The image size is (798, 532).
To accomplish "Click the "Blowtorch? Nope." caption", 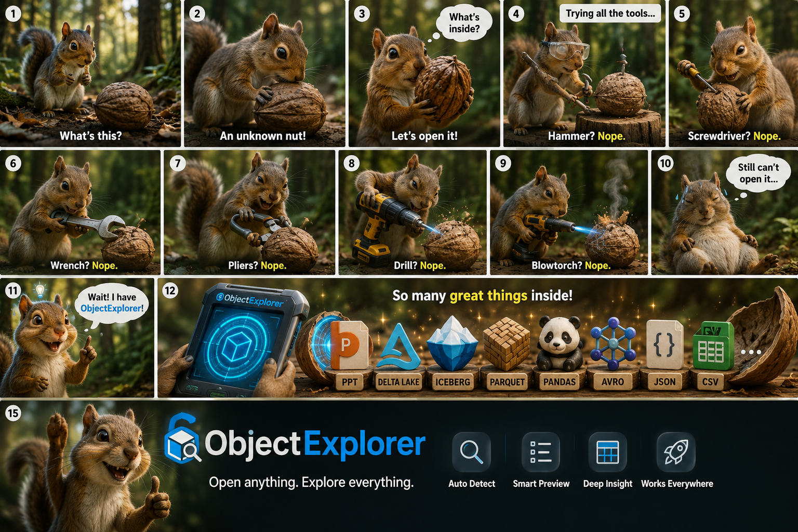I will 571,265.
